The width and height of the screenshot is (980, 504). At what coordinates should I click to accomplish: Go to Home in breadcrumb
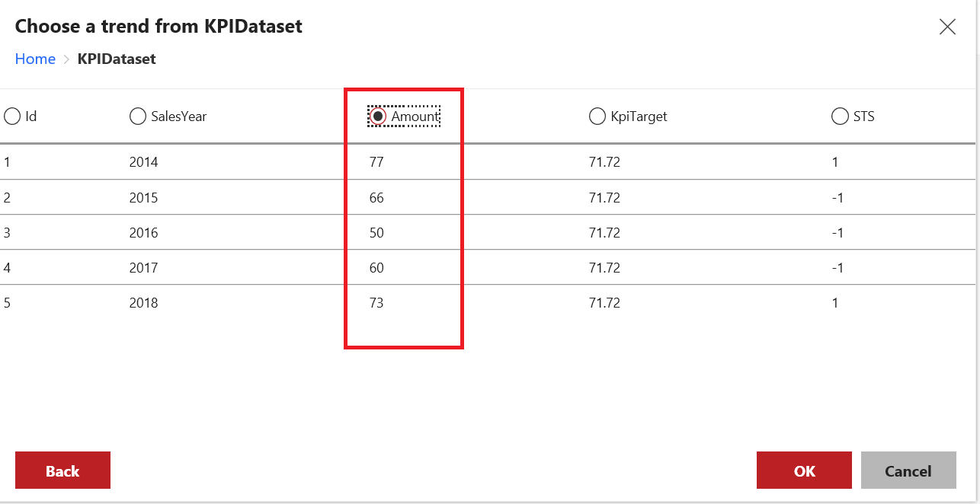point(35,59)
